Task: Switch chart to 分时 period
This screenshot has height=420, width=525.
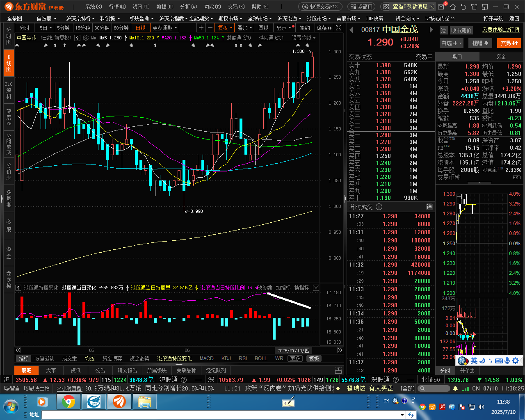Action: [x=25, y=28]
